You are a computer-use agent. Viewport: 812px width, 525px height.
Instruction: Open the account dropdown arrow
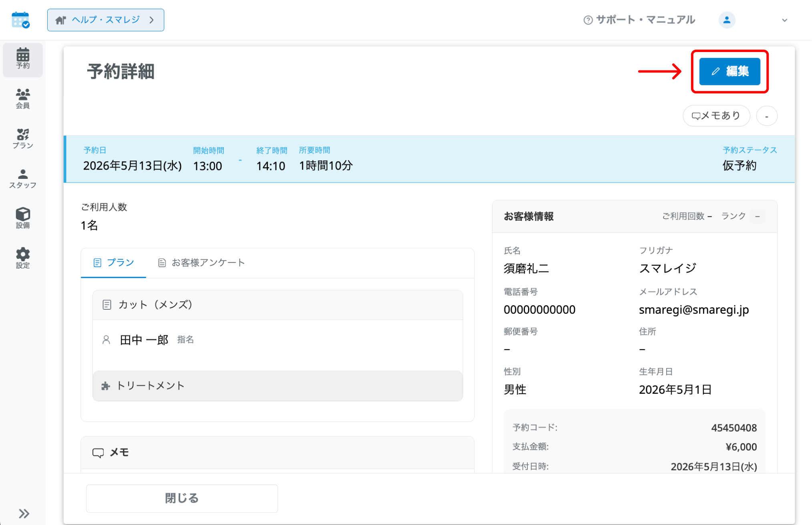coord(785,20)
